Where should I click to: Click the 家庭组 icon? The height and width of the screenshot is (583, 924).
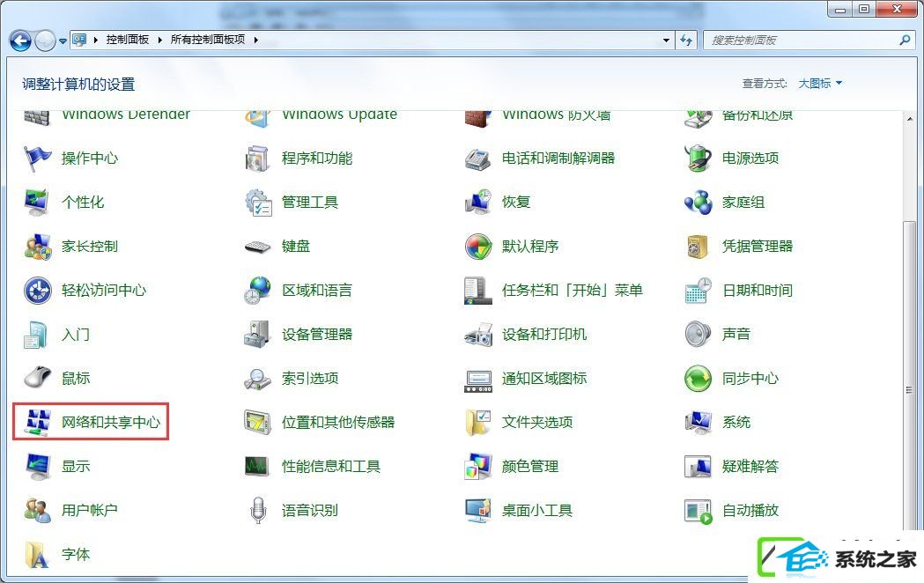click(x=699, y=203)
